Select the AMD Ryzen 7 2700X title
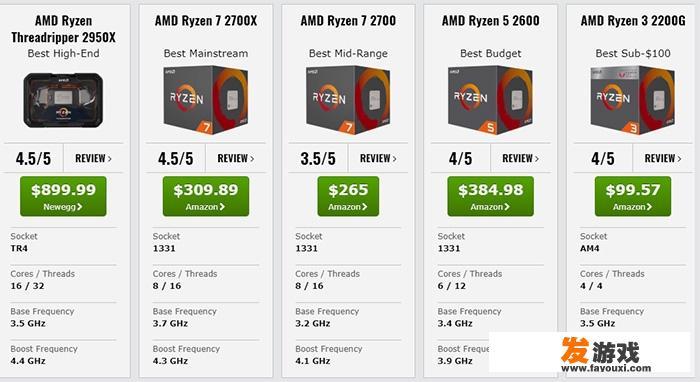This screenshot has height=382, width=700. coord(206,21)
